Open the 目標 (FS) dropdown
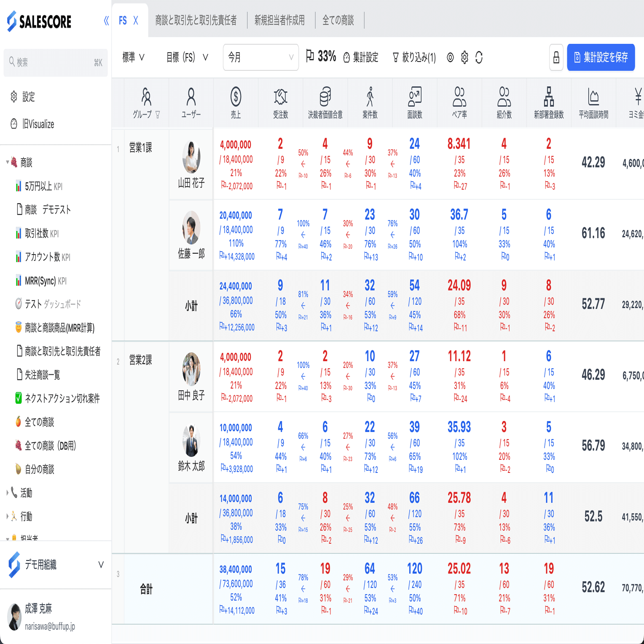This screenshot has height=644, width=644. (x=187, y=57)
